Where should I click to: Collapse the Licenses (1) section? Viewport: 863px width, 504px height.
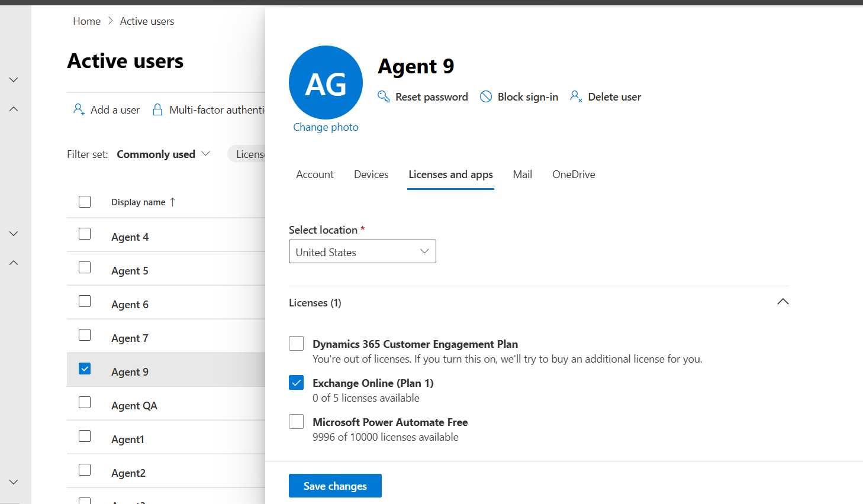[x=783, y=302]
